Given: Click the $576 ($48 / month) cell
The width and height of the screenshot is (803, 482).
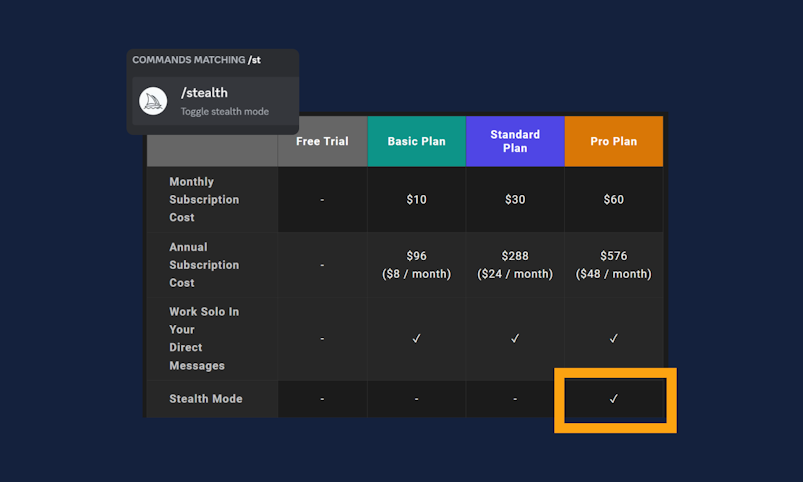Looking at the screenshot, I should tap(614, 265).
